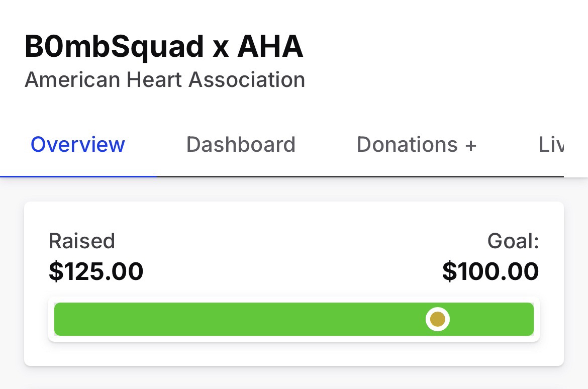Image resolution: width=588 pixels, height=389 pixels.
Task: Click the AHA abbreviation in the heading
Action: click(x=270, y=47)
